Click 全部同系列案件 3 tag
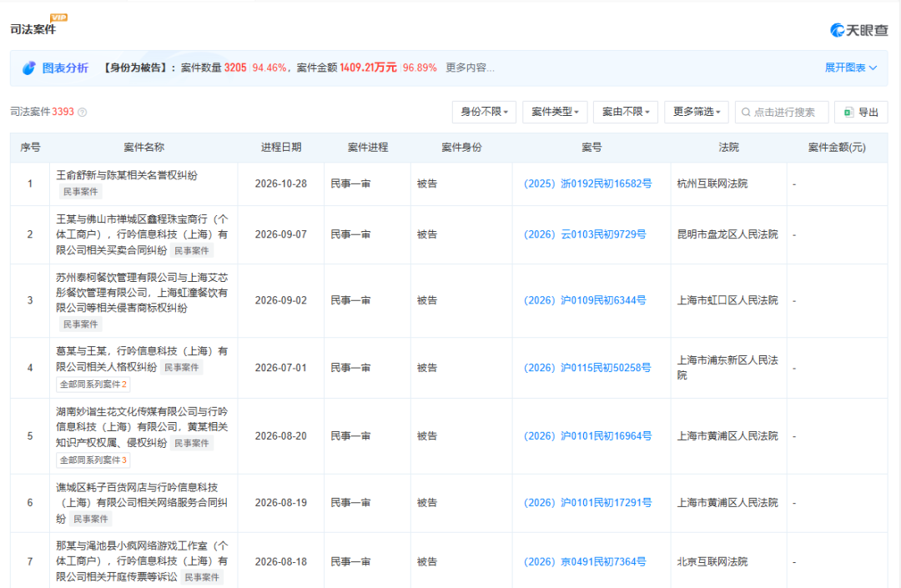The image size is (901, 588). [93, 460]
